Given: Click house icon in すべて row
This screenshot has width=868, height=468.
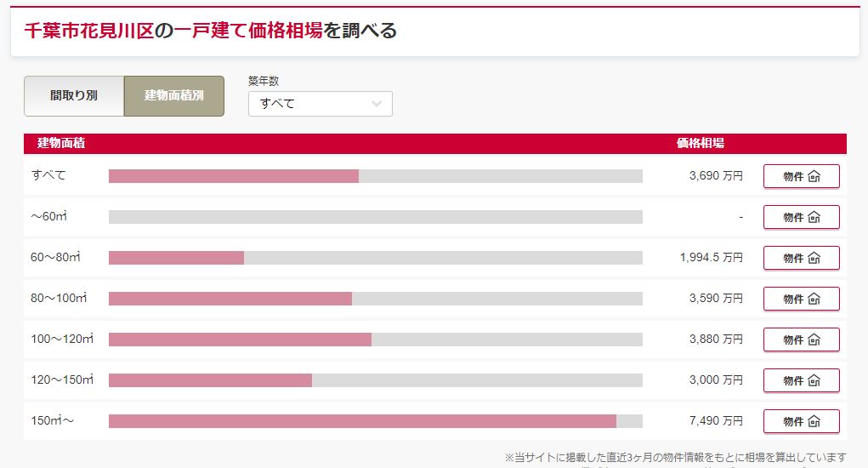Looking at the screenshot, I should pos(814,176).
